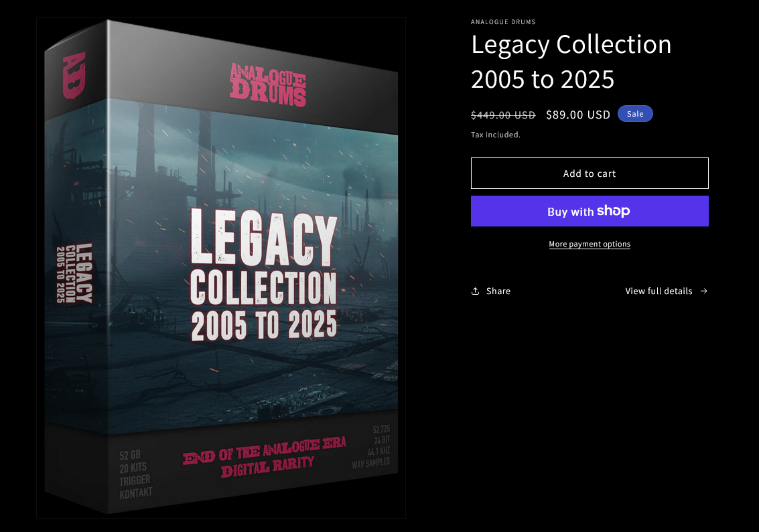Click the ANALOGUE DRUMS vendor label

503,22
